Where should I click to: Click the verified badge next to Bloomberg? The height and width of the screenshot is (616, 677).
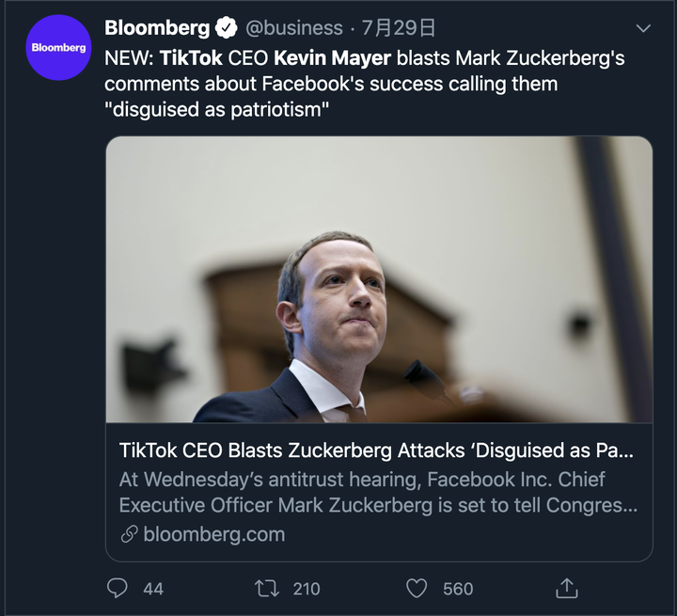point(227,29)
